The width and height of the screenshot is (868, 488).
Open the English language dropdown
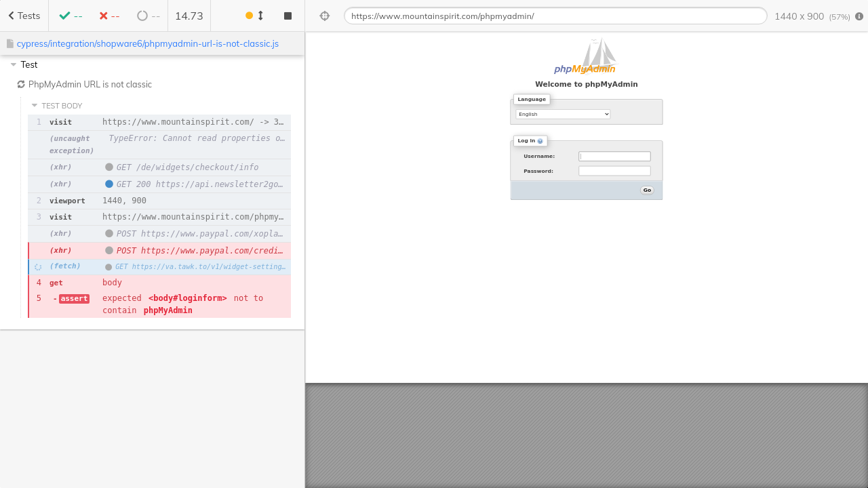pyautogui.click(x=563, y=115)
